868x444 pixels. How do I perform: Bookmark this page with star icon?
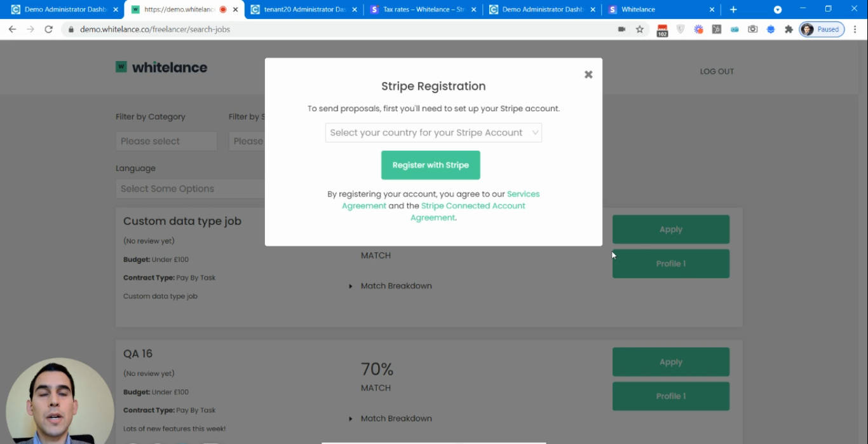click(x=639, y=29)
